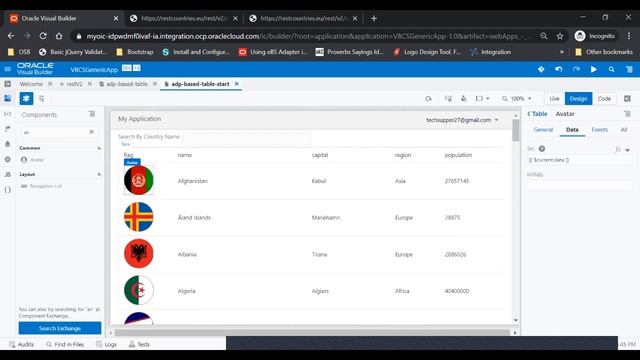Open the Web Applications navigator icon

point(7,98)
